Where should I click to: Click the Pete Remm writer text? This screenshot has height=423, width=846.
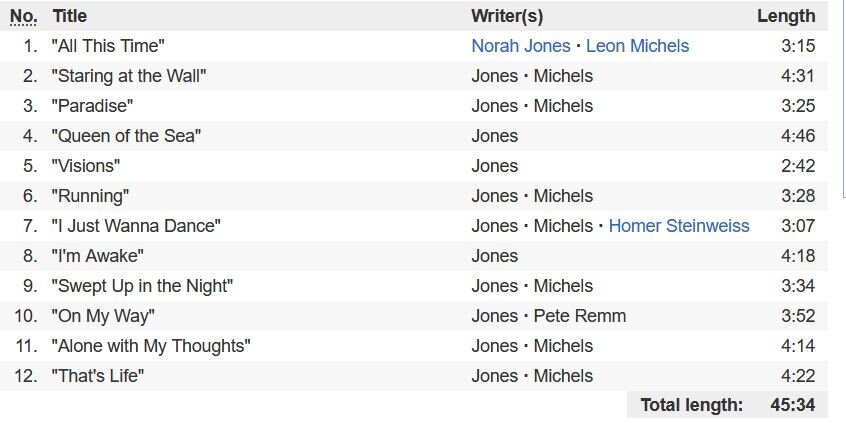(579, 316)
